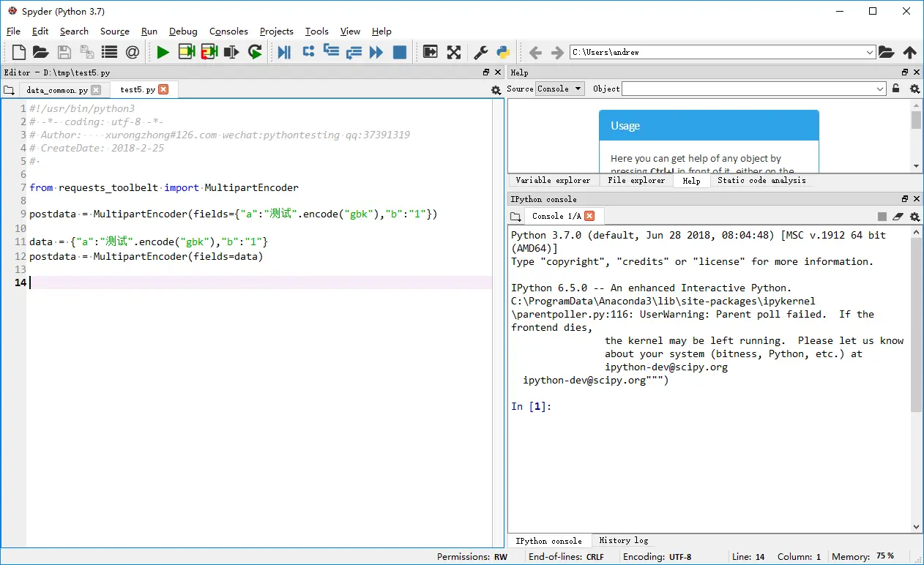Click the Save all files icon
This screenshot has height=565, width=924.
point(87,52)
